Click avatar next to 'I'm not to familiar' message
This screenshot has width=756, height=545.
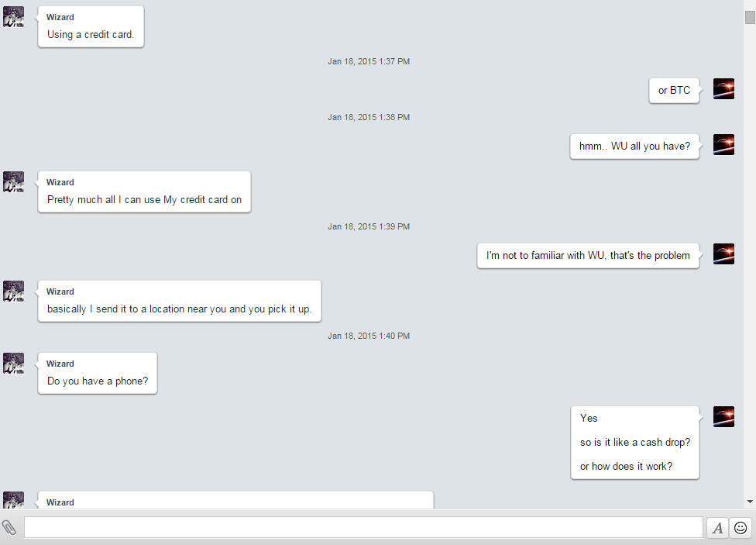point(723,254)
